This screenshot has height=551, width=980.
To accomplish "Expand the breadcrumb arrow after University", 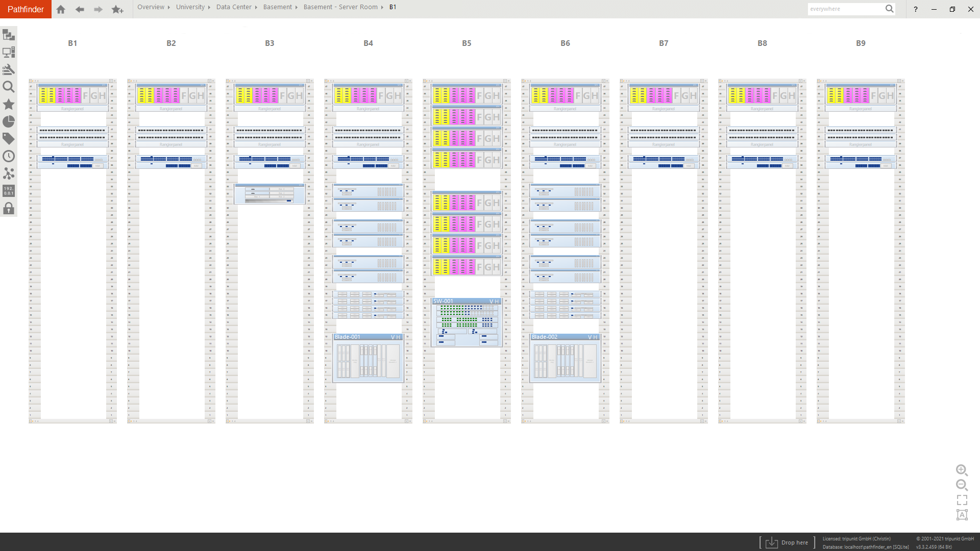I will [x=209, y=7].
